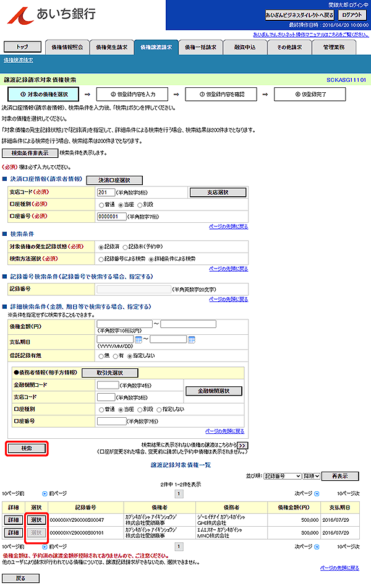Open the 融資申込 tab
The height and width of the screenshot is (588, 371).
pyautogui.click(x=245, y=47)
